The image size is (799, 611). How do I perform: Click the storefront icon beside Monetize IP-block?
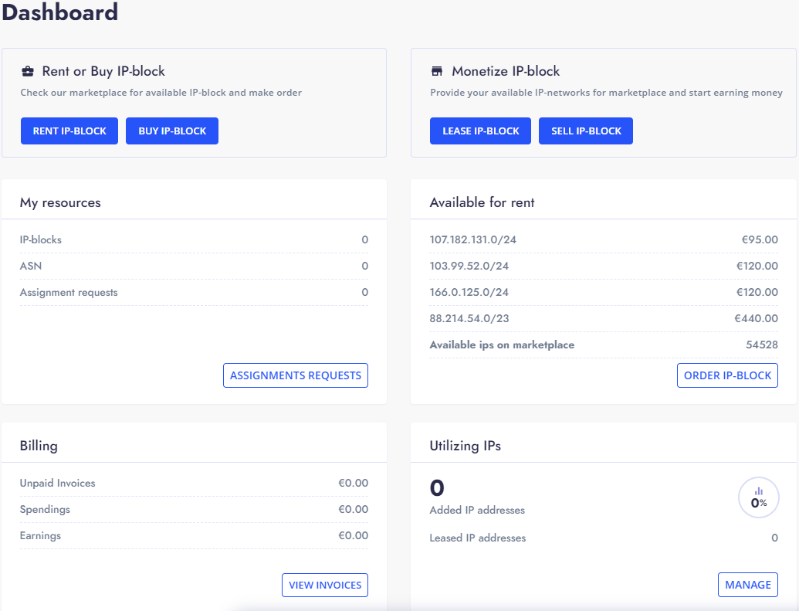(437, 72)
